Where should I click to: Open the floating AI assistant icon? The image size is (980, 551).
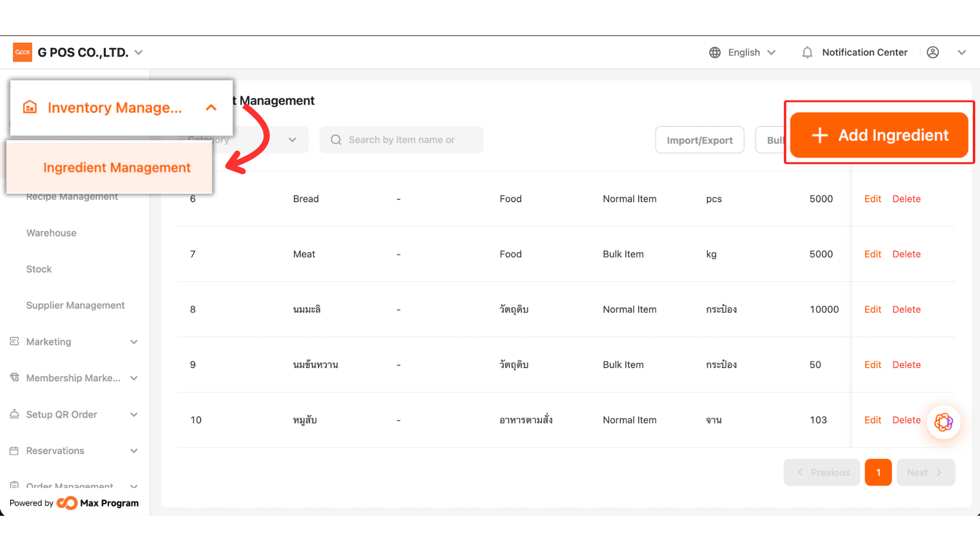[943, 422]
